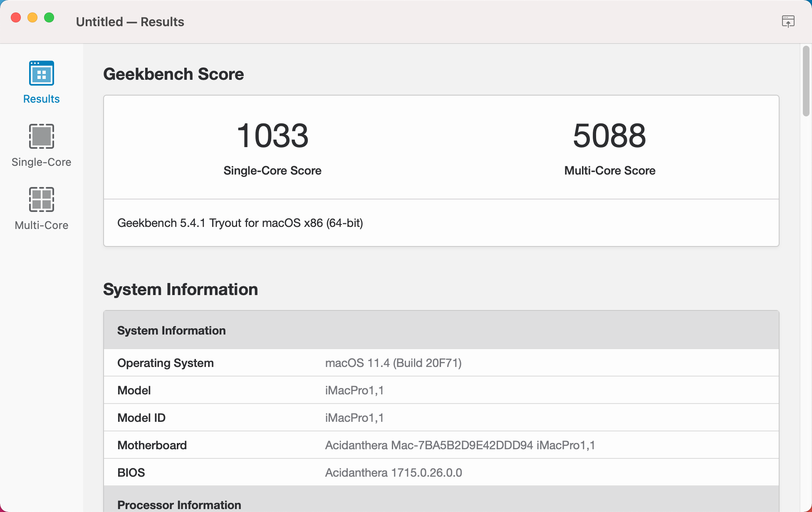This screenshot has height=512, width=812.
Task: Click the Operating System row value
Action: [393, 363]
